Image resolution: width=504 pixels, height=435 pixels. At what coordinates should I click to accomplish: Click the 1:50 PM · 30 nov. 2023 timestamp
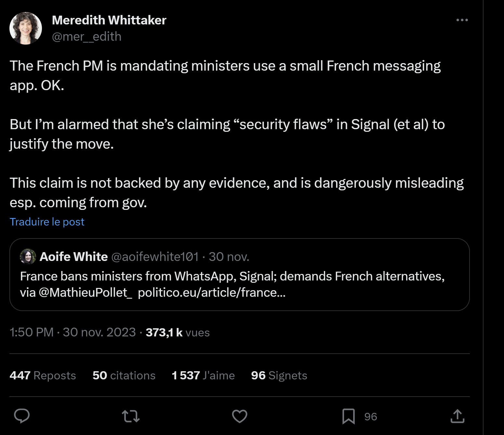point(73,332)
